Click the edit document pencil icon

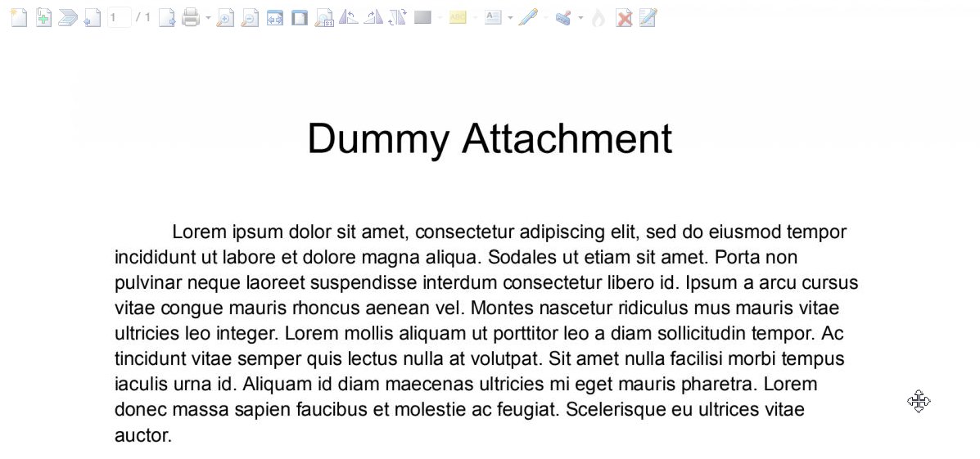click(648, 17)
